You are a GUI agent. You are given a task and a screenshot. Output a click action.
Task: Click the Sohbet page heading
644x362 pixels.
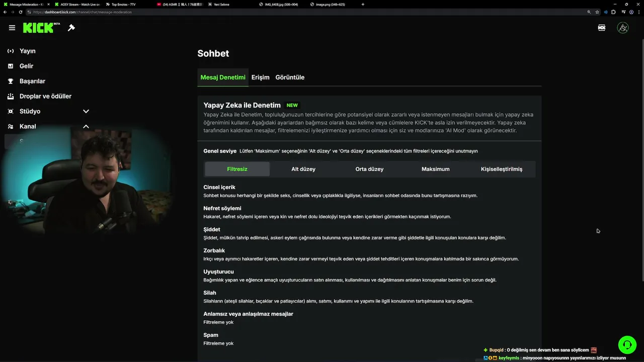tap(213, 53)
